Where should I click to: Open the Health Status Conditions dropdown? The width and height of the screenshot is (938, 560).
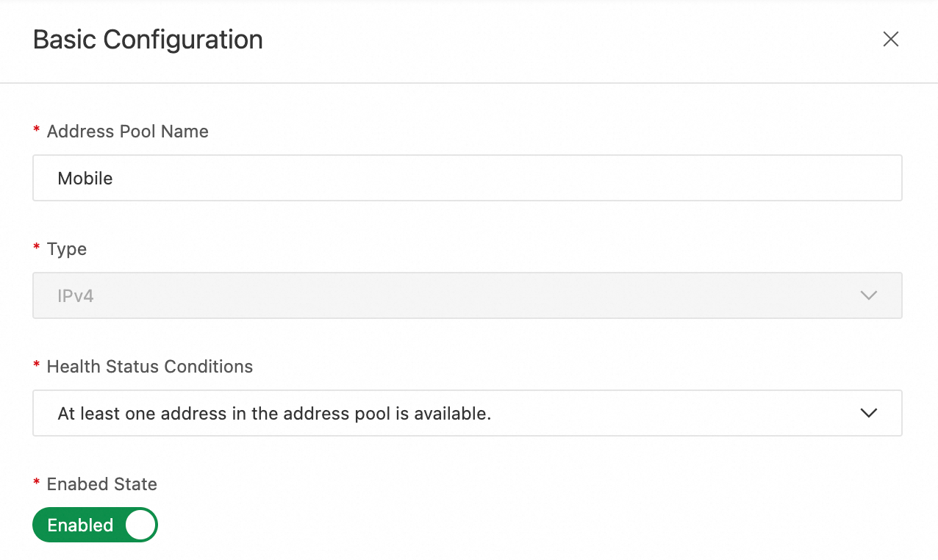tap(467, 413)
